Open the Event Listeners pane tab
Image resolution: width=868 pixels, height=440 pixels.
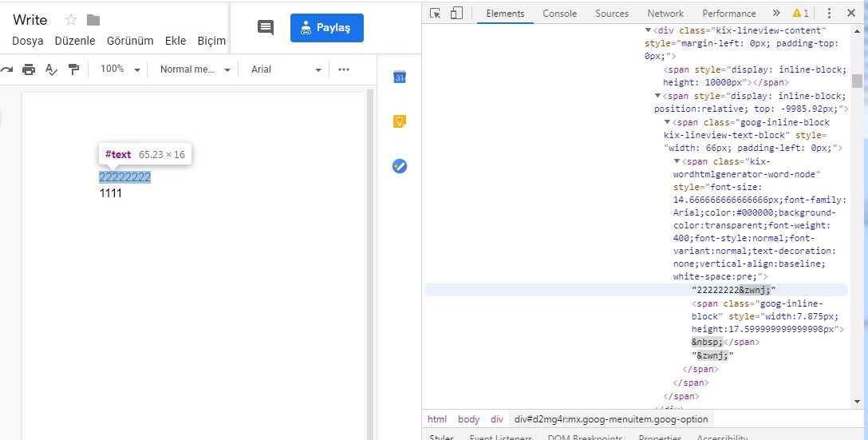[x=500, y=437]
